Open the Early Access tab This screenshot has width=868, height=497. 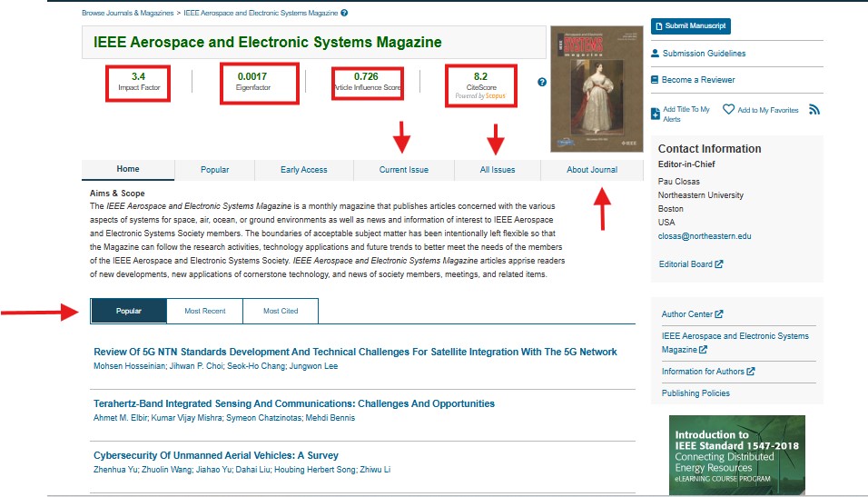click(304, 170)
